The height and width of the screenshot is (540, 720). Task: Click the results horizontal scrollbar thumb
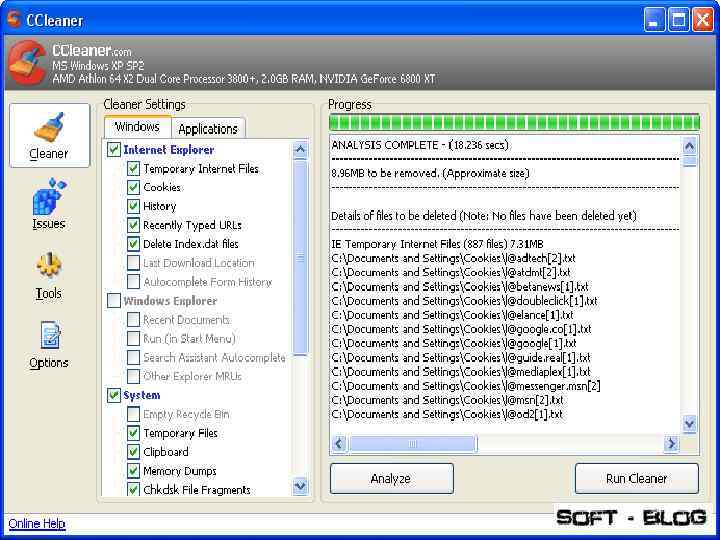click(413, 444)
